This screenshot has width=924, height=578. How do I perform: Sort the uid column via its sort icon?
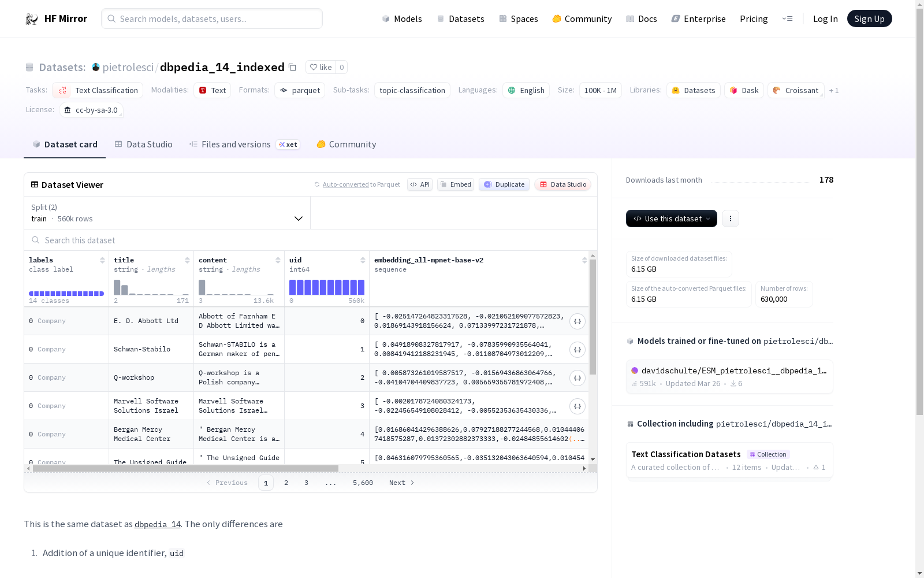pos(363,261)
